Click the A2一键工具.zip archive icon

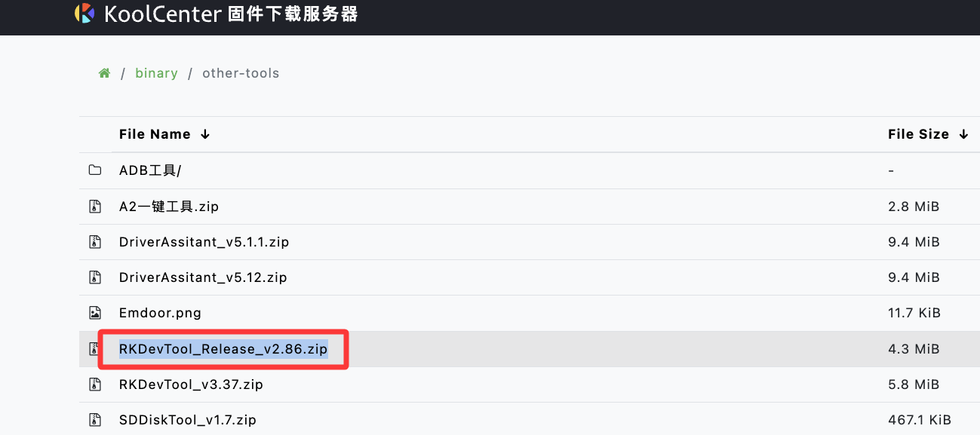95,207
